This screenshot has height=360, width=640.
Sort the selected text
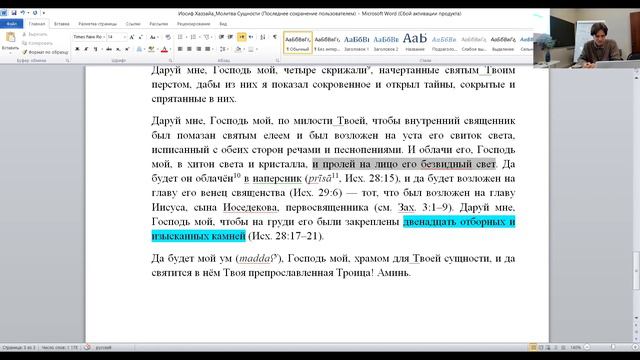tap(262, 37)
